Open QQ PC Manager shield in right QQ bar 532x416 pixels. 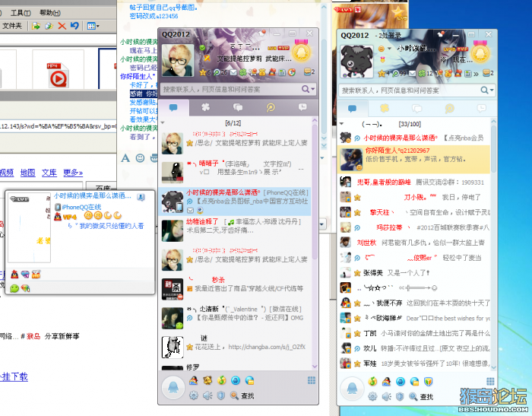pyautogui.click(x=429, y=381)
